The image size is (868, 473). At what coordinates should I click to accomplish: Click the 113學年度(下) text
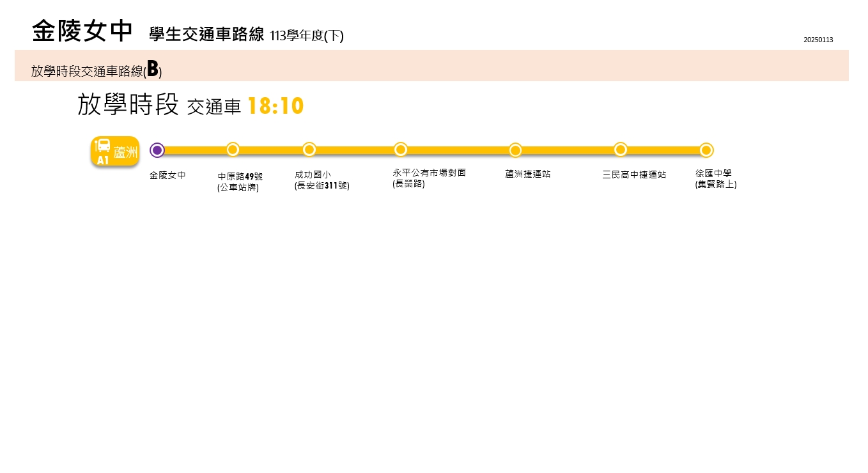tap(307, 36)
